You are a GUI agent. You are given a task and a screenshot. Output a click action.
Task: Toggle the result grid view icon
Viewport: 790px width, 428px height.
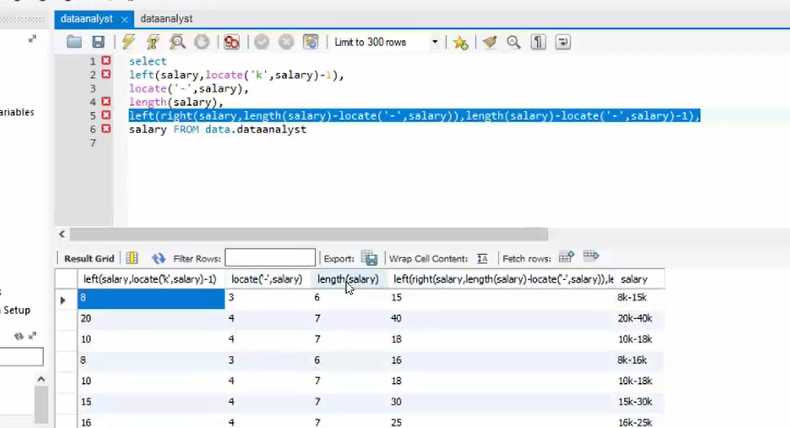tap(132, 258)
